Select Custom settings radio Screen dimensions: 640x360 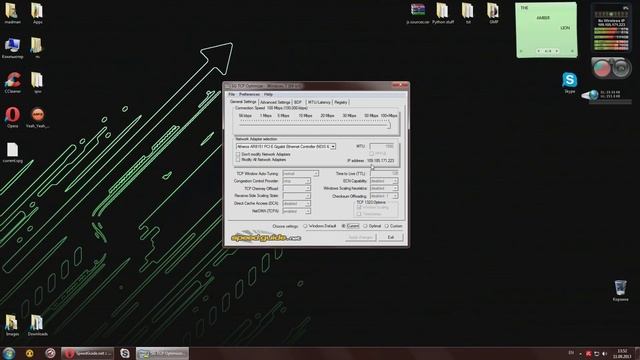(387, 226)
